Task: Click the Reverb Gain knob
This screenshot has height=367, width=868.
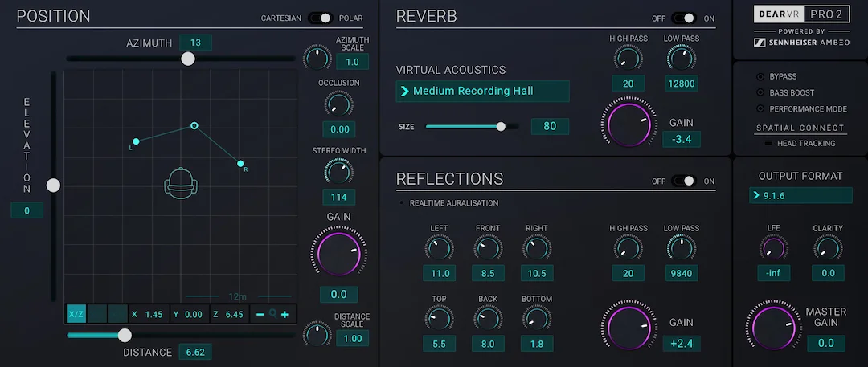Action: tap(628, 124)
